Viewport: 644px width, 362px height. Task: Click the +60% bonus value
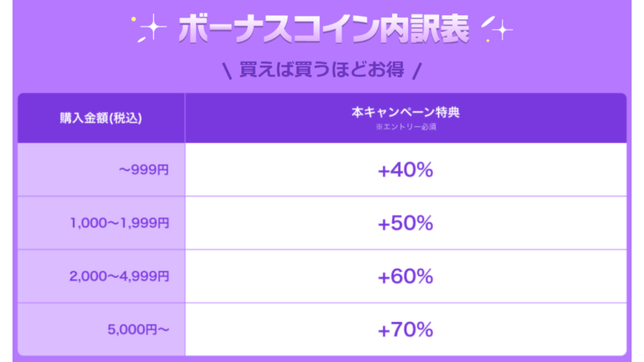405,276
